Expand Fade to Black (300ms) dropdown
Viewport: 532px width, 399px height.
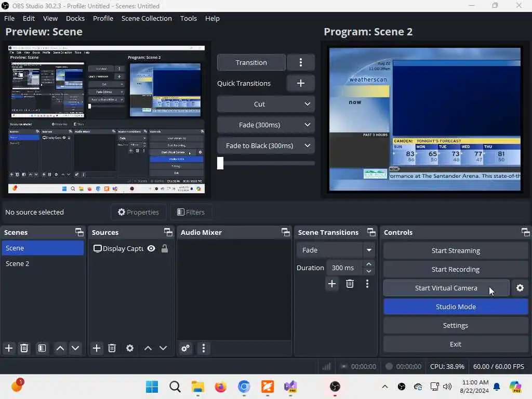coord(308,145)
